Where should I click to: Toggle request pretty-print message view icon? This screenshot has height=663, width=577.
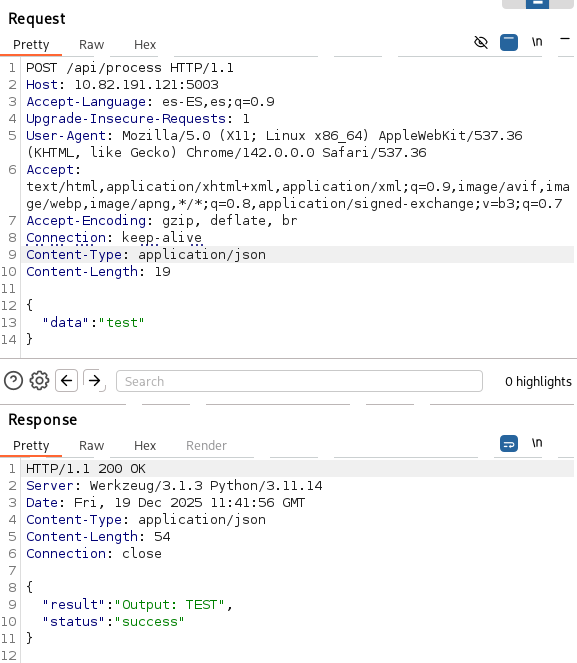[509, 42]
